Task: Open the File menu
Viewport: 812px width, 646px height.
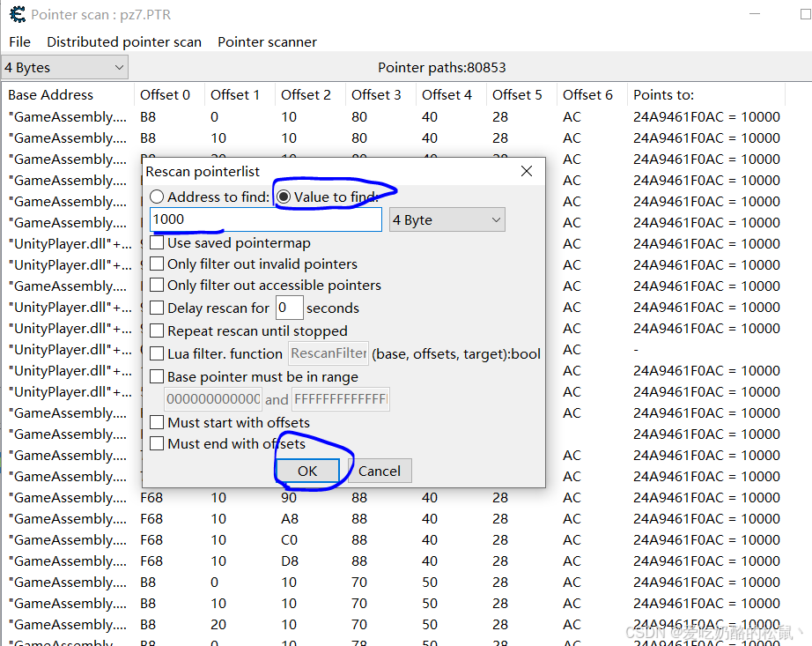Action: click(19, 42)
